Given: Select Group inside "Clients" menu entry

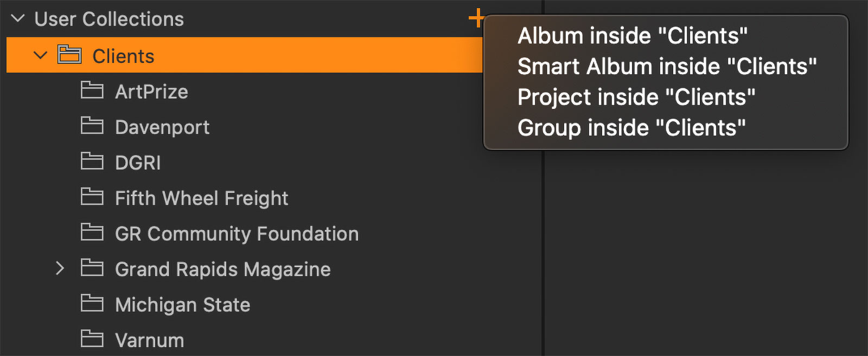Looking at the screenshot, I should point(631,128).
